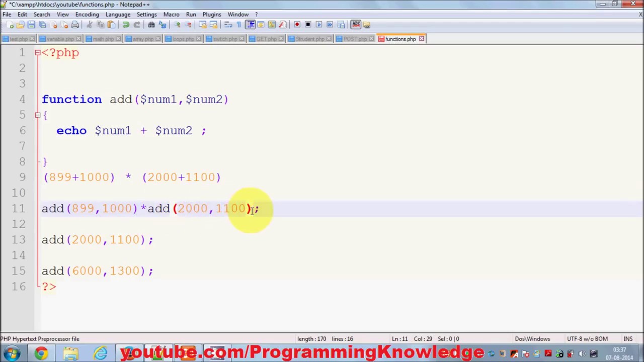Click the Close document toolbar icon
This screenshot has height=362, width=644.
[x=53, y=25]
